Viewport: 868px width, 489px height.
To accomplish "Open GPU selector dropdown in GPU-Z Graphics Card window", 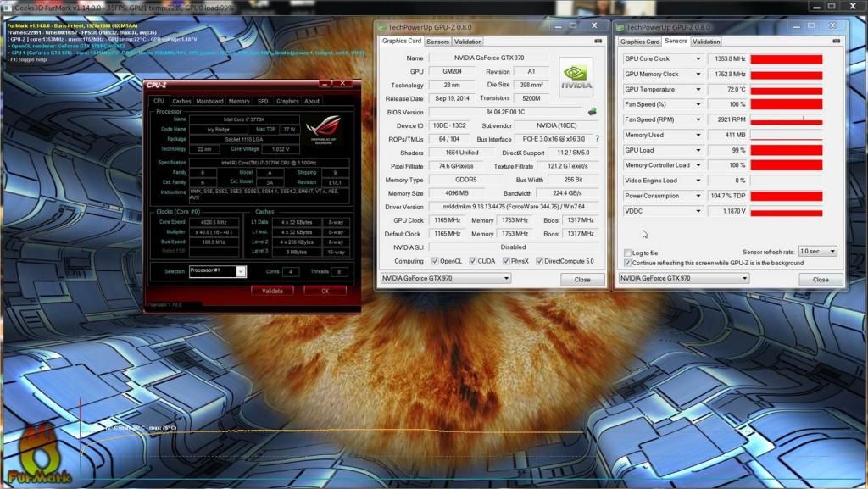I will [446, 278].
